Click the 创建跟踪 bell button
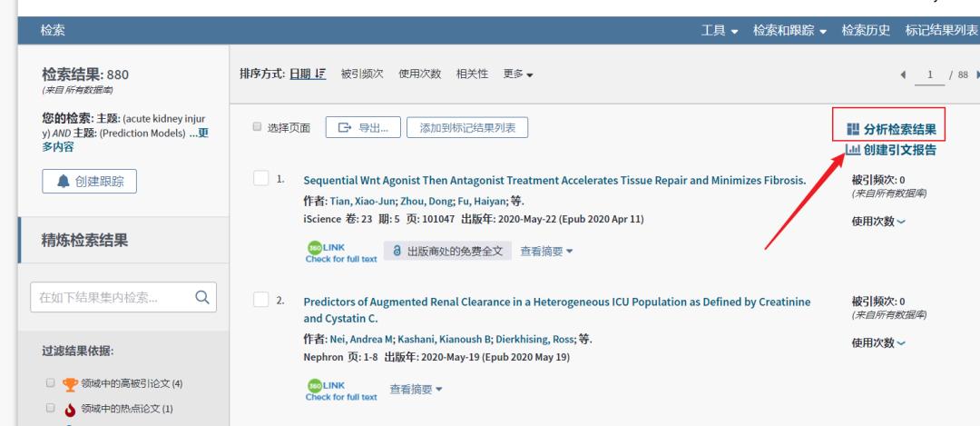The image size is (980, 426). [89, 182]
